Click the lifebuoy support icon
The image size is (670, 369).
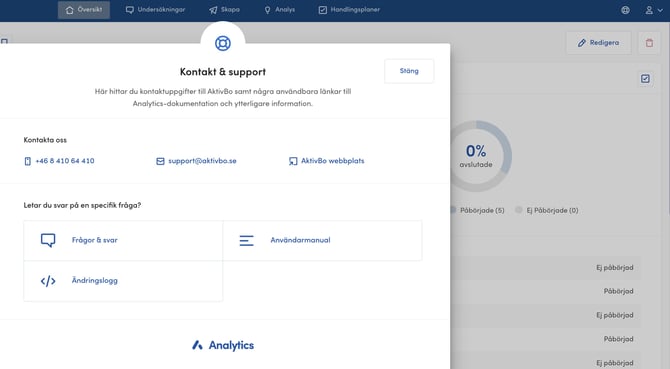pyautogui.click(x=223, y=43)
